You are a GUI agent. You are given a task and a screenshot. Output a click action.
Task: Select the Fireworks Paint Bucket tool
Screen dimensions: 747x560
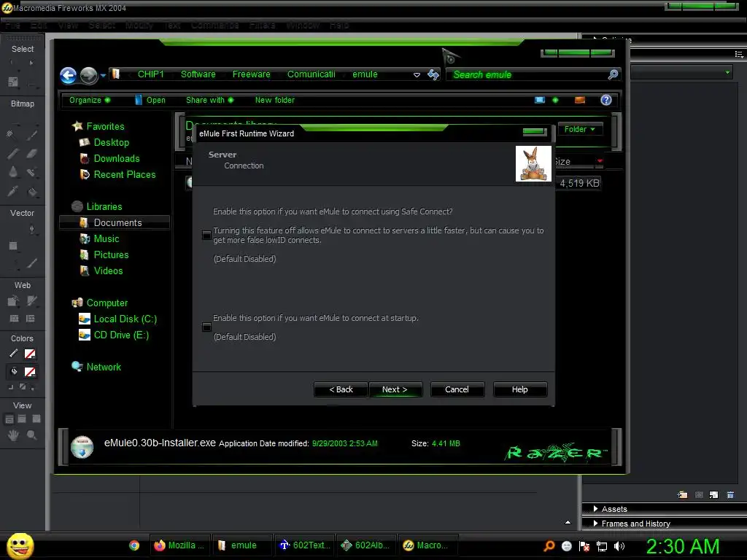click(x=32, y=192)
